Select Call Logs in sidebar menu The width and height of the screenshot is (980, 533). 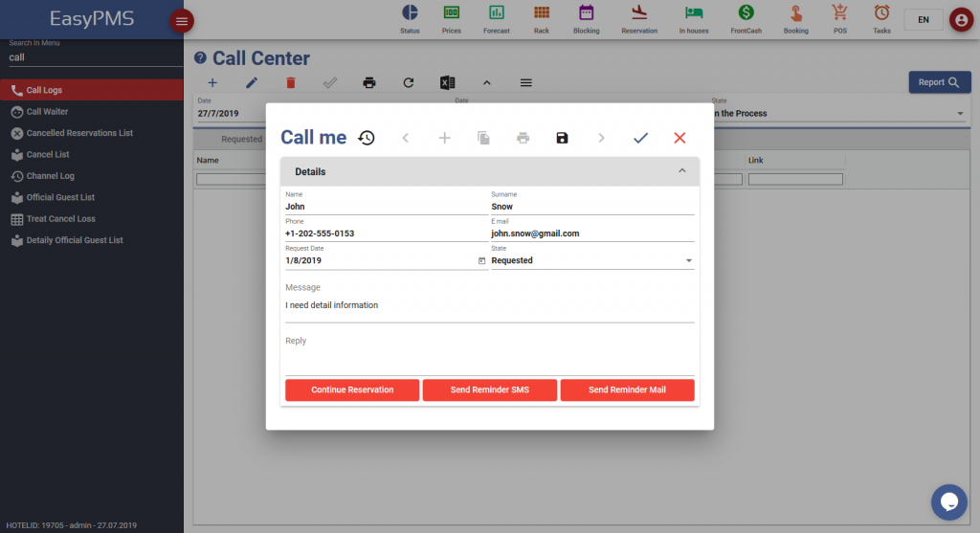(92, 90)
